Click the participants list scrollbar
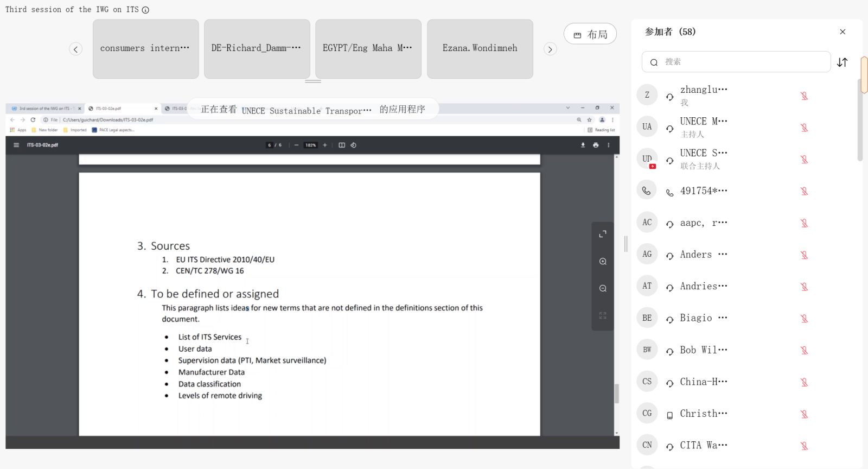868x469 pixels. pos(860,119)
